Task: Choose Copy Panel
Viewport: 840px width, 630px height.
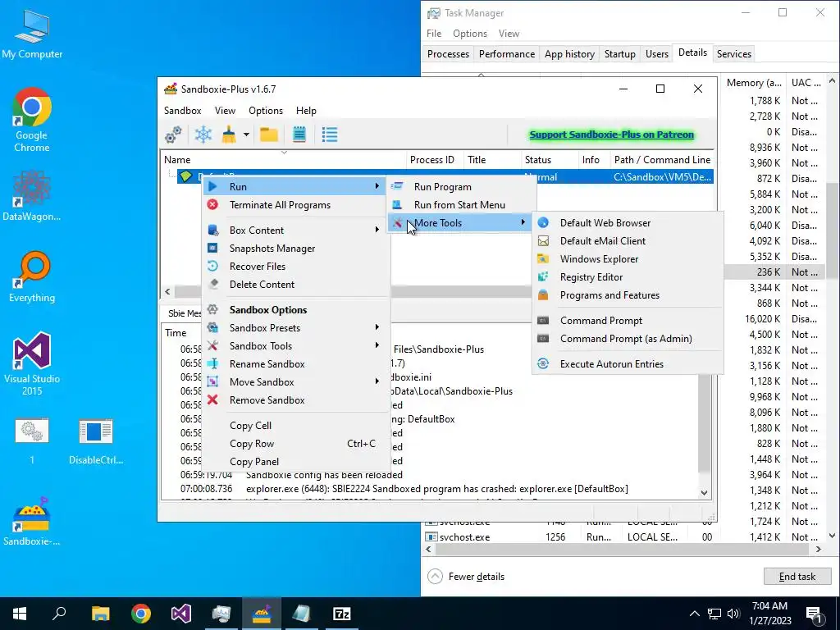Action: [254, 462]
